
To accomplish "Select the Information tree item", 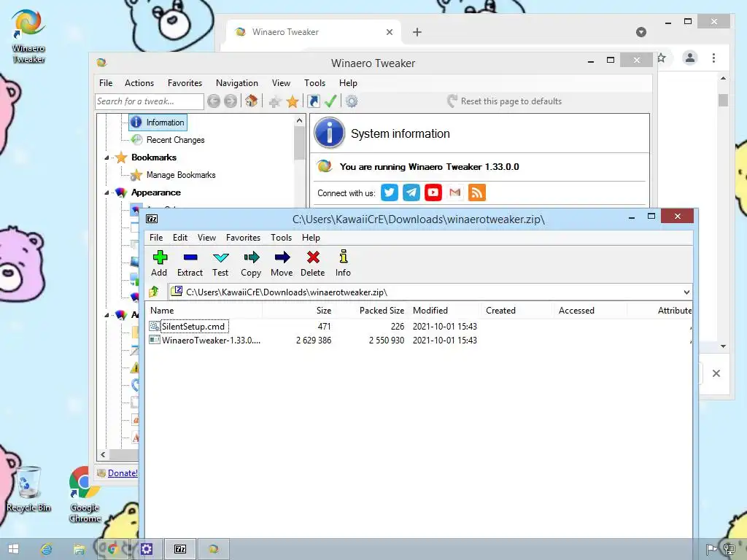I will click(158, 122).
